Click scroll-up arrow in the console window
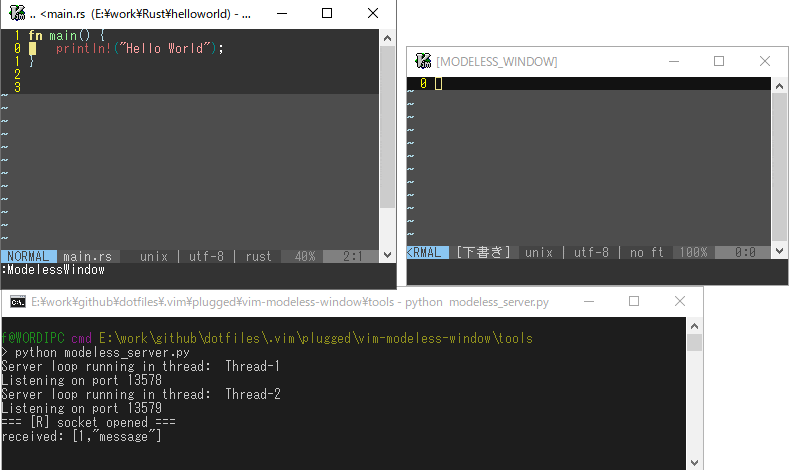 (x=695, y=326)
